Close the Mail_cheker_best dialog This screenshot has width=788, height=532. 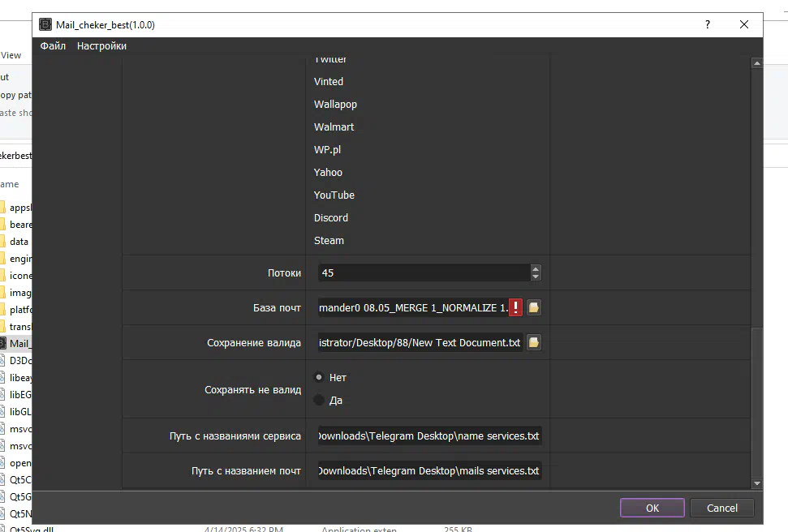pyautogui.click(x=744, y=24)
